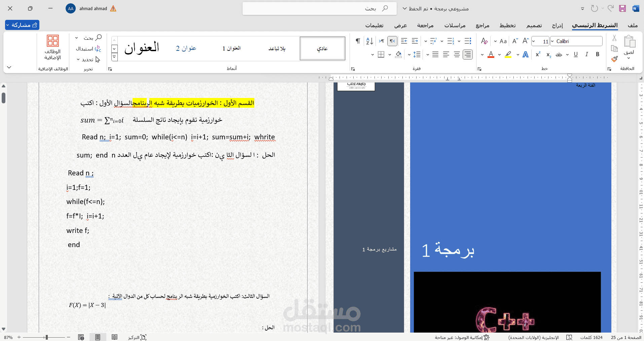This screenshot has height=341, width=644.
Task: Apply Underline formatting (U icon)
Action: pyautogui.click(x=576, y=54)
